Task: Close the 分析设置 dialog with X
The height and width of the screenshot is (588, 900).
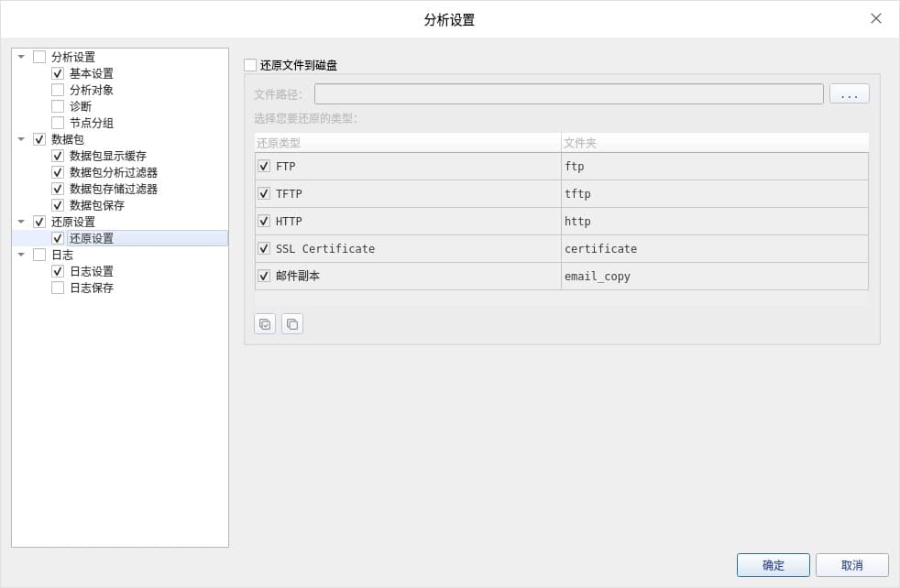Action: [x=875, y=18]
